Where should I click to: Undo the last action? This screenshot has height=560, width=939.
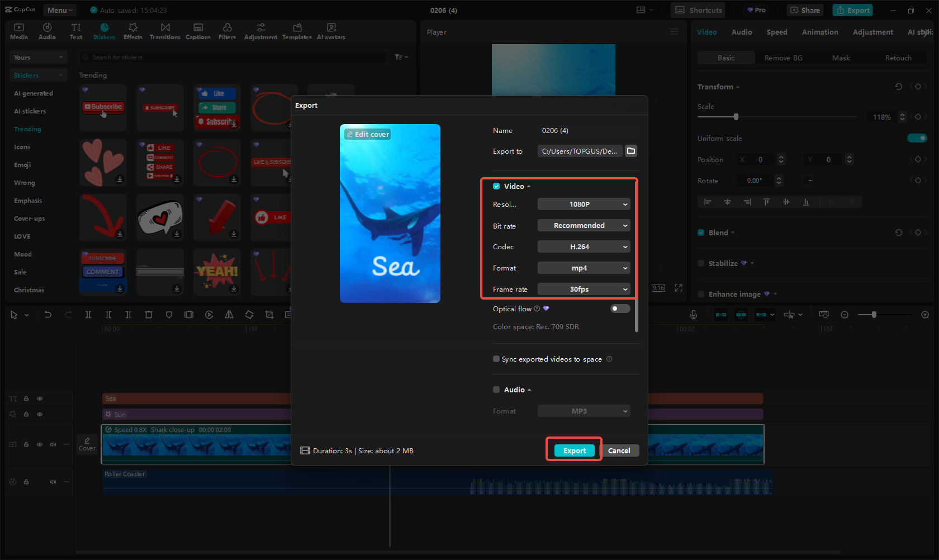click(x=48, y=315)
